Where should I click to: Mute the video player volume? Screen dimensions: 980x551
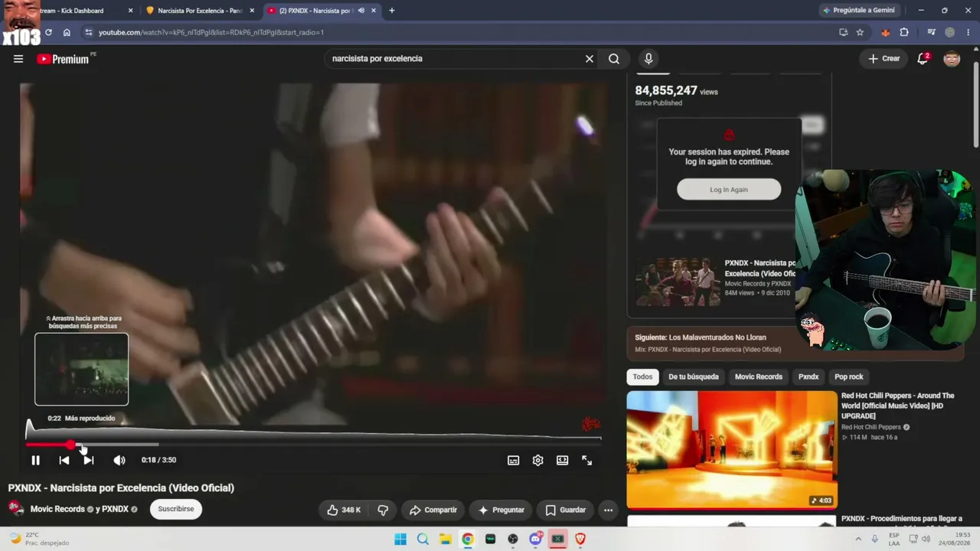[x=119, y=460]
